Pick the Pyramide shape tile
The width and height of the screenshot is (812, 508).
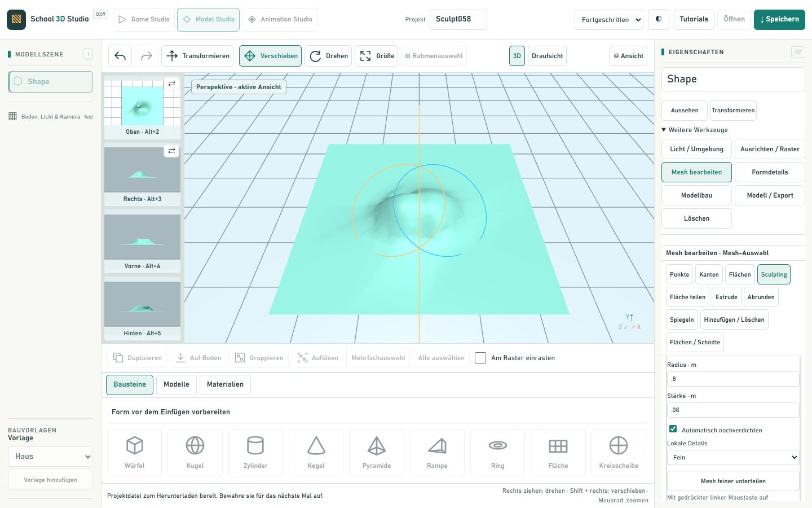(x=377, y=453)
